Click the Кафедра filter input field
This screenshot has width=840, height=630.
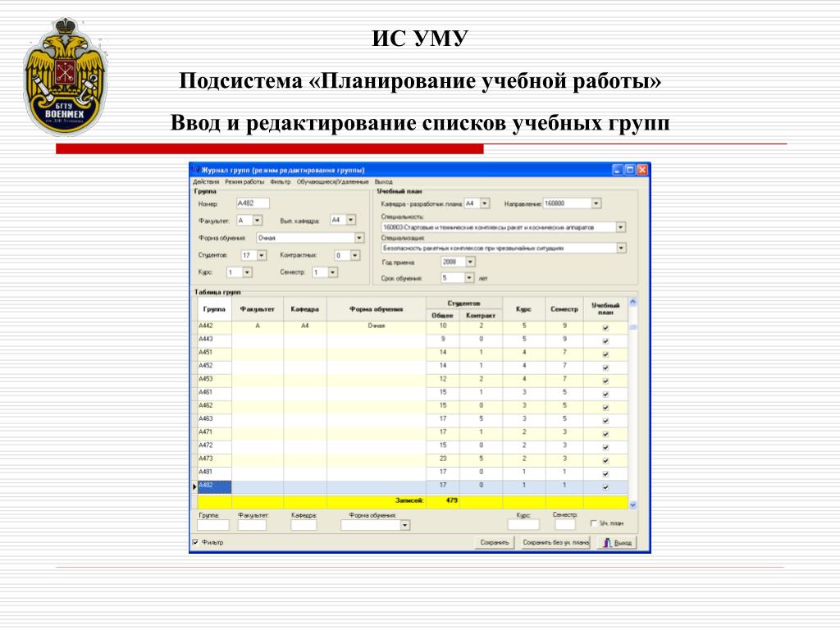304,525
